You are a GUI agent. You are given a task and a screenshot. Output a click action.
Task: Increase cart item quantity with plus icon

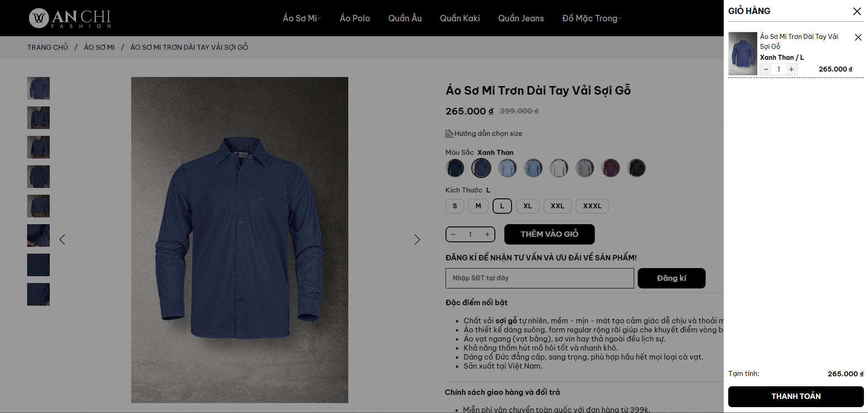coord(791,69)
